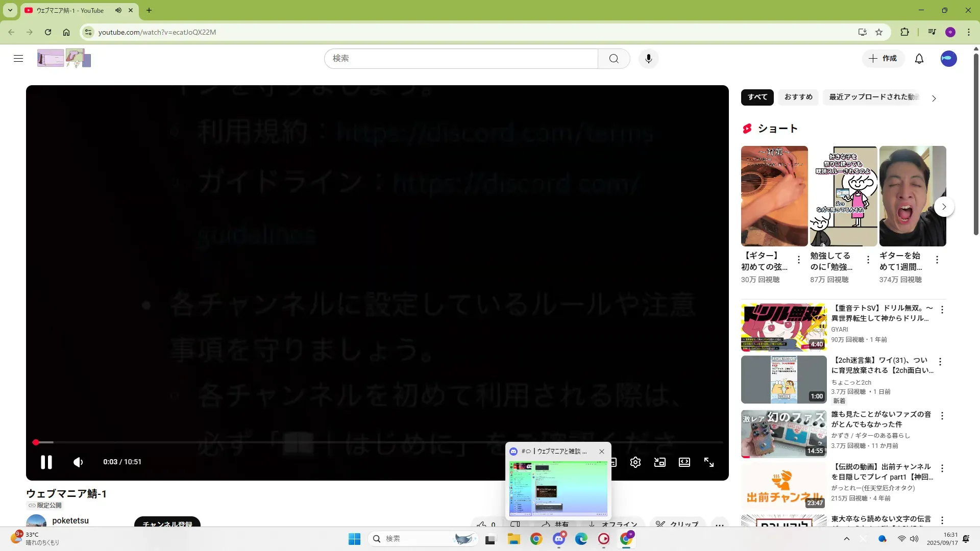Open the notifications bell
The width and height of the screenshot is (980, 551).
(919, 59)
